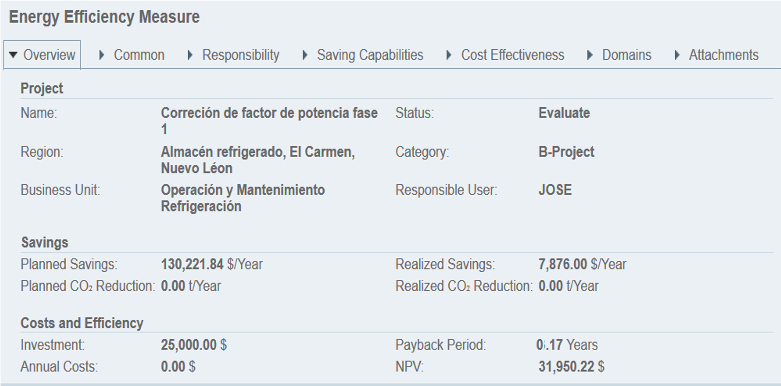Expand the Saving Capabilities arrow

point(305,55)
